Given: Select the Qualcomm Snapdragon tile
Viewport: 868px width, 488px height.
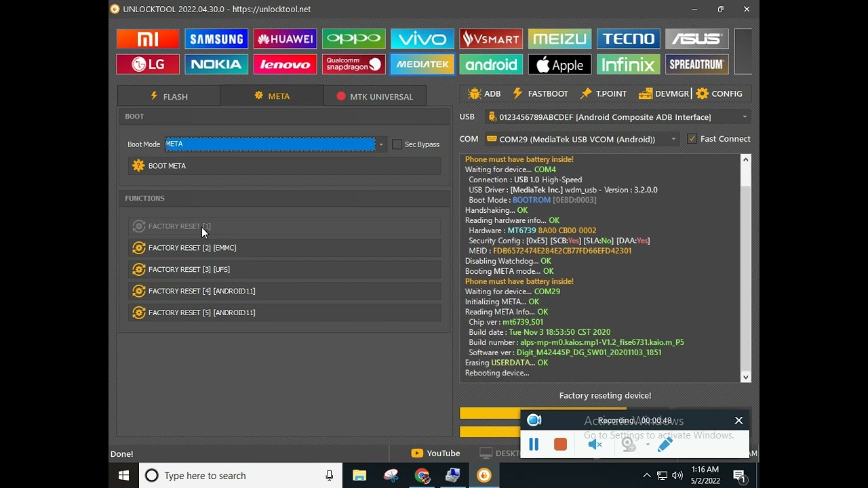Looking at the screenshot, I should pyautogui.click(x=353, y=64).
